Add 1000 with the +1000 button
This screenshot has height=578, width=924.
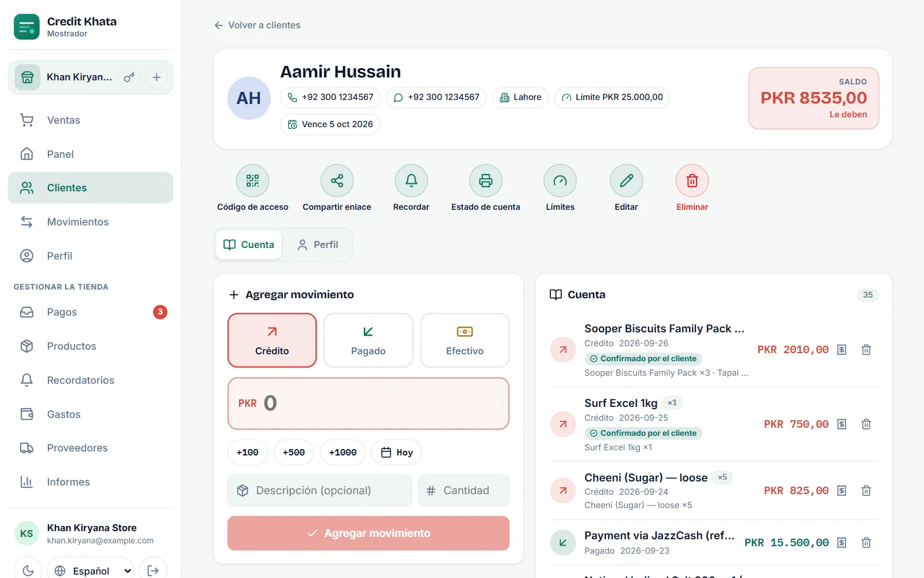click(x=343, y=453)
